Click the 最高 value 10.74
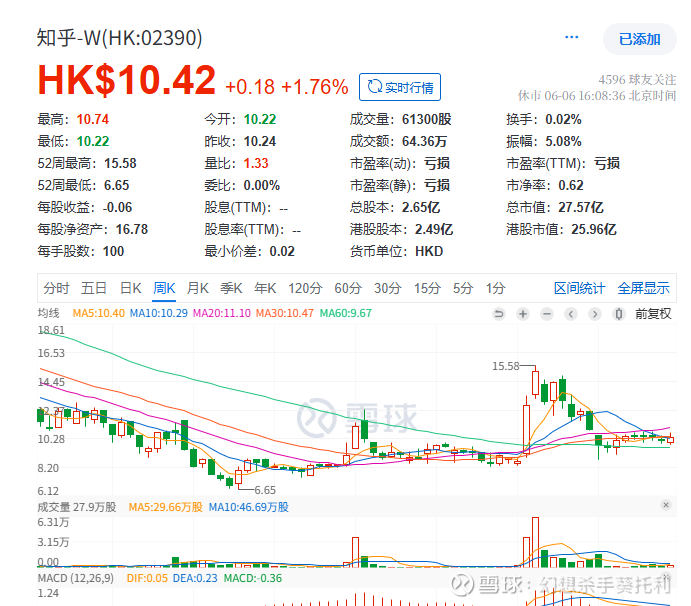 [x=93, y=119]
